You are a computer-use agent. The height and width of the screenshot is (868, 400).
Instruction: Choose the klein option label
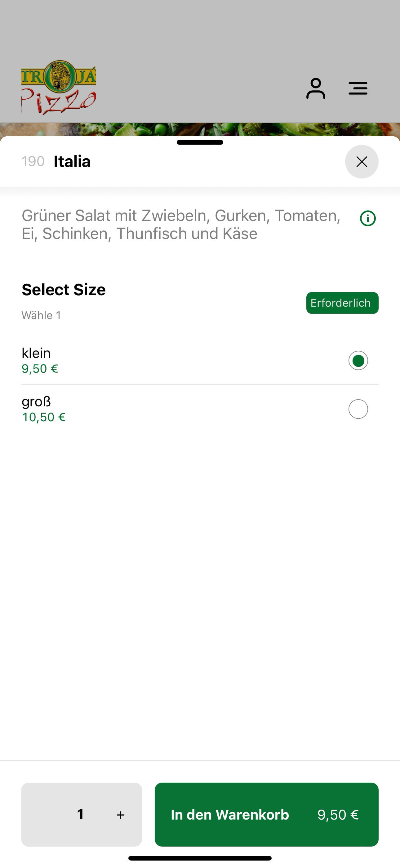pos(36,353)
